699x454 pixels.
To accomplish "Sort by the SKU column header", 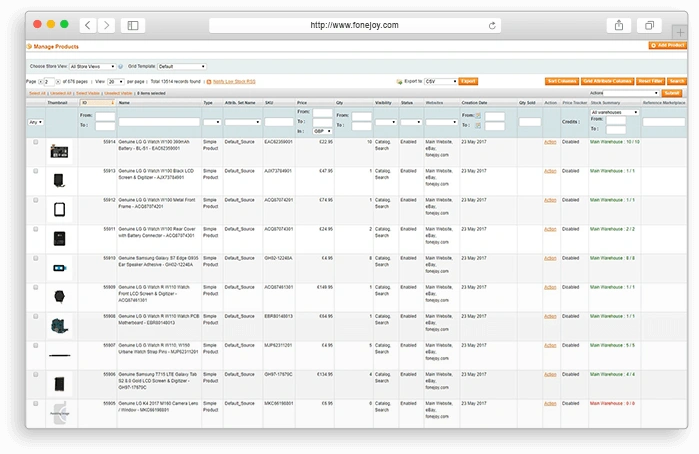I will point(269,103).
